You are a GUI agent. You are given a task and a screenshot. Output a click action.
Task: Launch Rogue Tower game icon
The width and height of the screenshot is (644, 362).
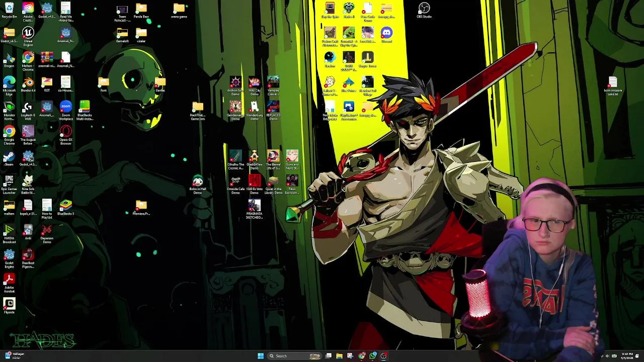pyautogui.click(x=367, y=60)
